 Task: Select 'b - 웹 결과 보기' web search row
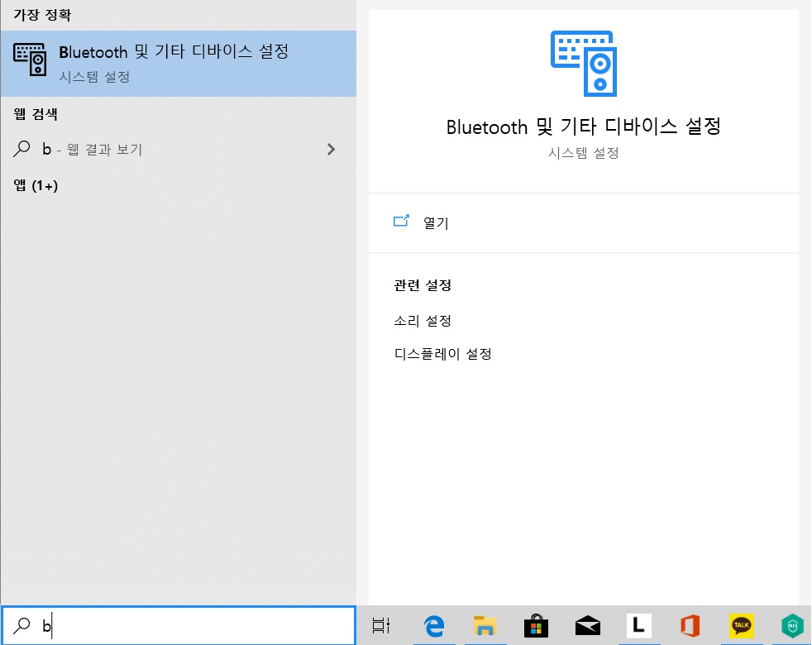[178, 150]
